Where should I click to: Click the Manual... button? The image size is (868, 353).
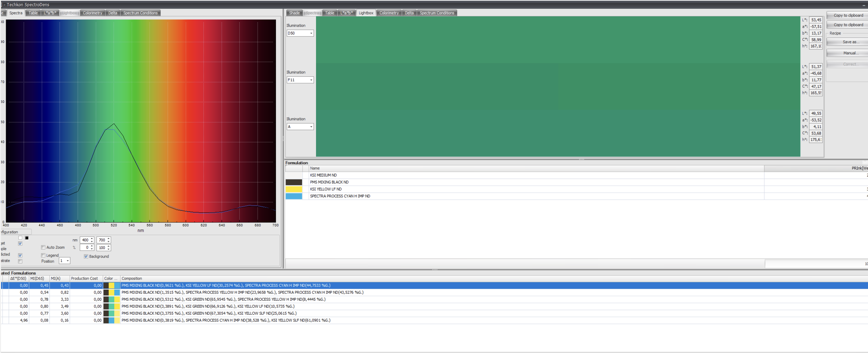847,53
